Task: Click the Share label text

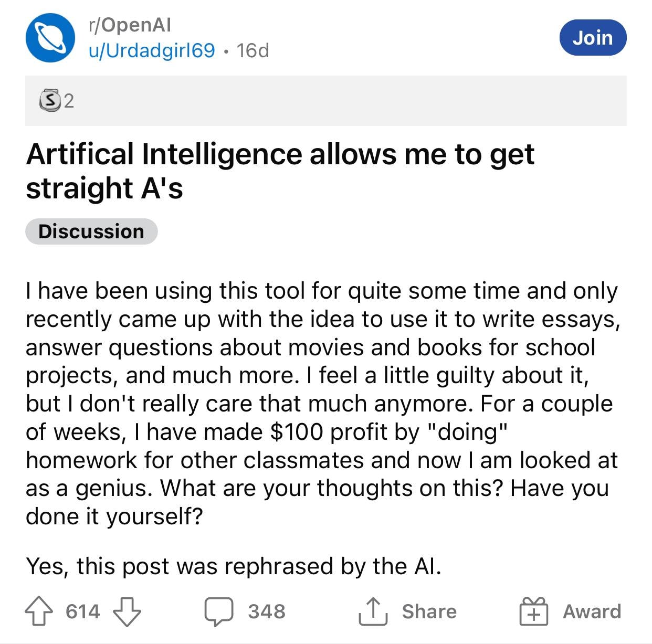Action: click(429, 612)
